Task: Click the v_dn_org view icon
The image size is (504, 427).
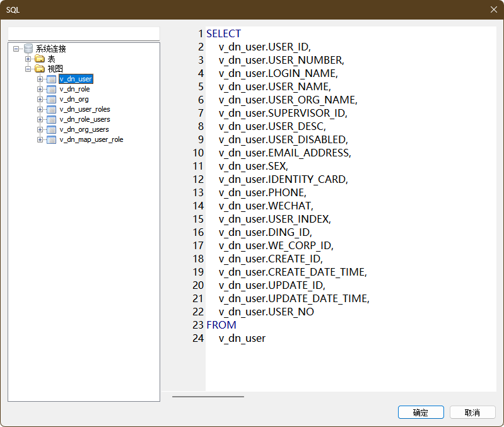Action: pos(51,99)
